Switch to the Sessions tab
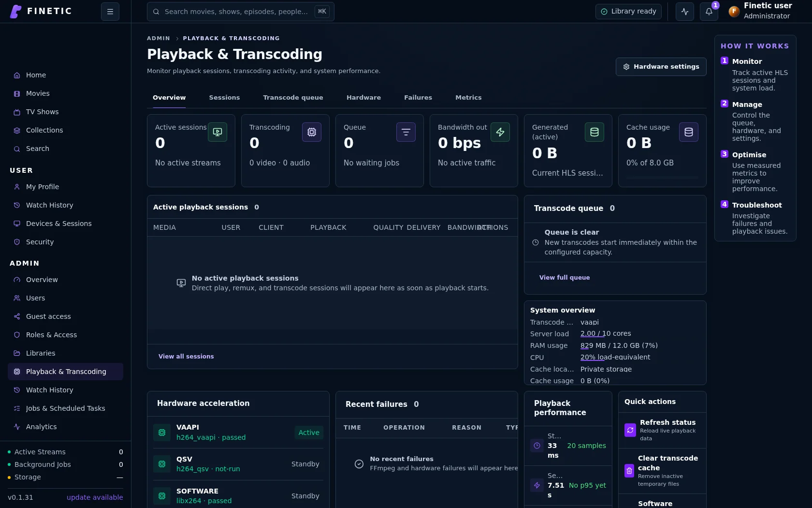Image resolution: width=812 pixels, height=508 pixels. coord(224,98)
